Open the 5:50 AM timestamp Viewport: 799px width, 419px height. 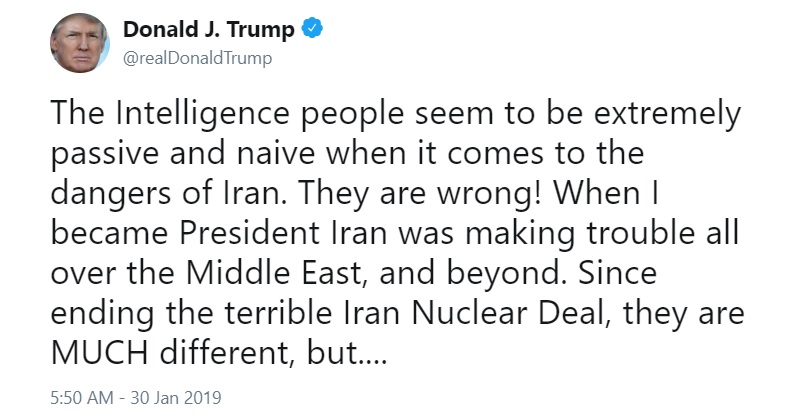82,398
